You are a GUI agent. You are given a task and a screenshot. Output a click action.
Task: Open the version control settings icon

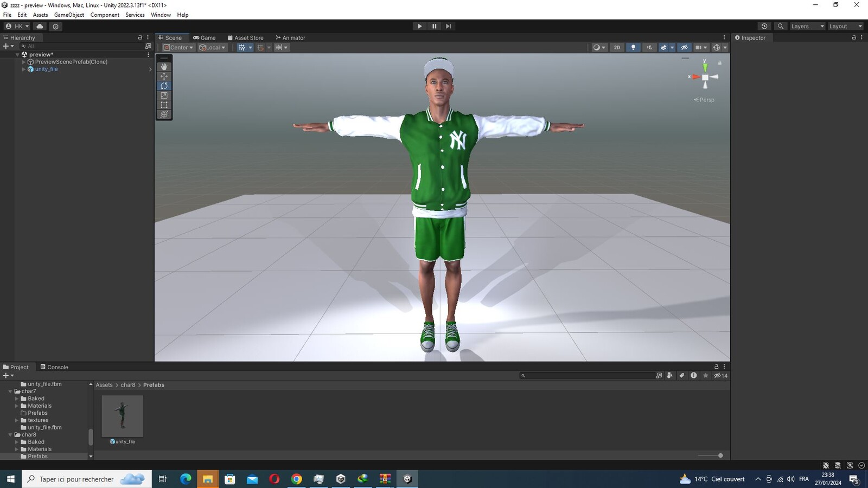(x=55, y=26)
